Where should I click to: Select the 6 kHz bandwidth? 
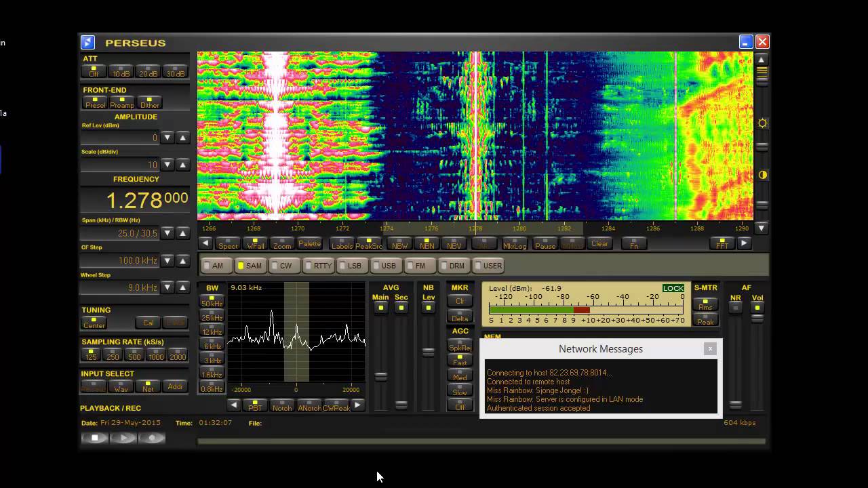tap(212, 344)
